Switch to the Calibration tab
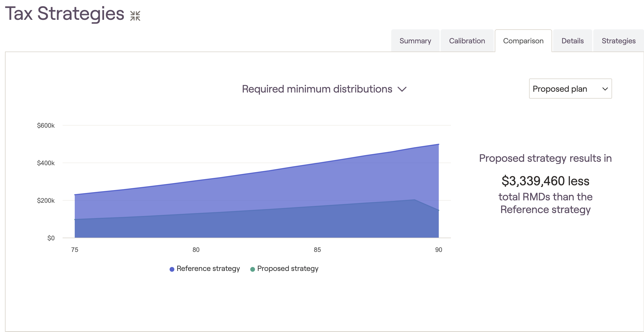644x332 pixels. pyautogui.click(x=467, y=41)
